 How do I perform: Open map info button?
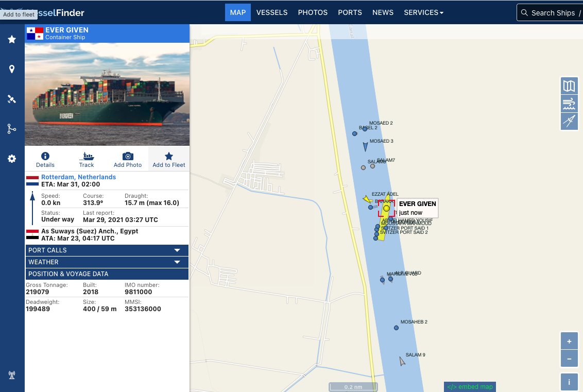(569, 382)
